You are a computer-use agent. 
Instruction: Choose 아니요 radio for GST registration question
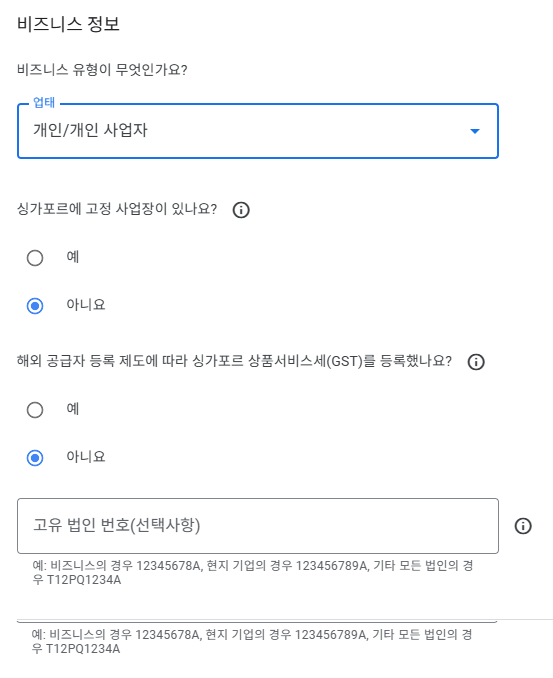point(35,458)
